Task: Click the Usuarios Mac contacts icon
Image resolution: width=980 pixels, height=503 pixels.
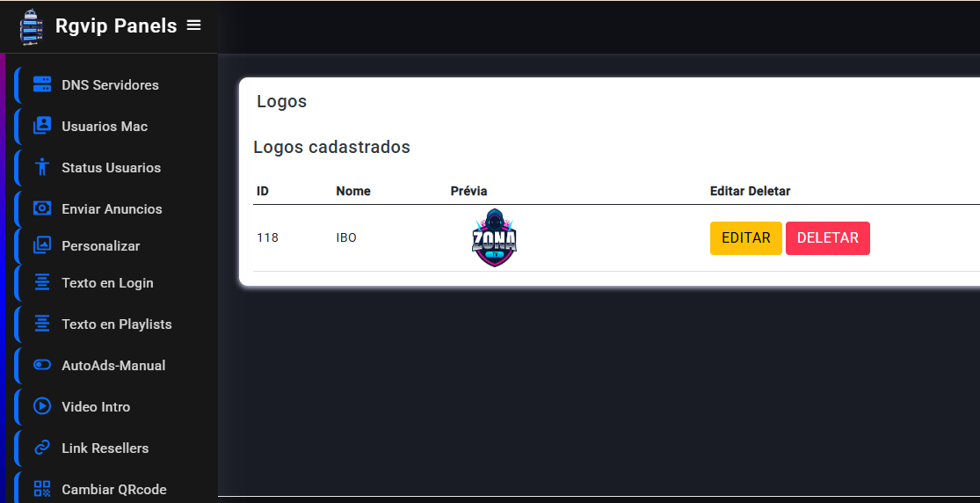Action: click(42, 126)
